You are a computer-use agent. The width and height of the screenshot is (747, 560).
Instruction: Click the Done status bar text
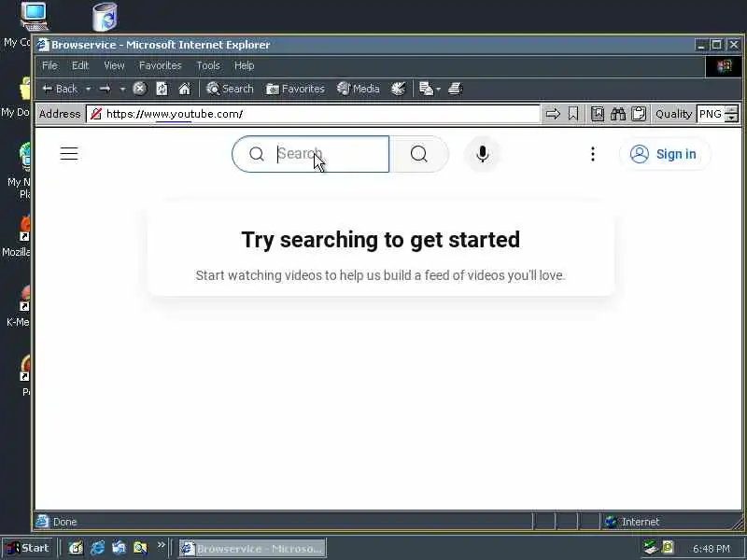[x=64, y=522]
